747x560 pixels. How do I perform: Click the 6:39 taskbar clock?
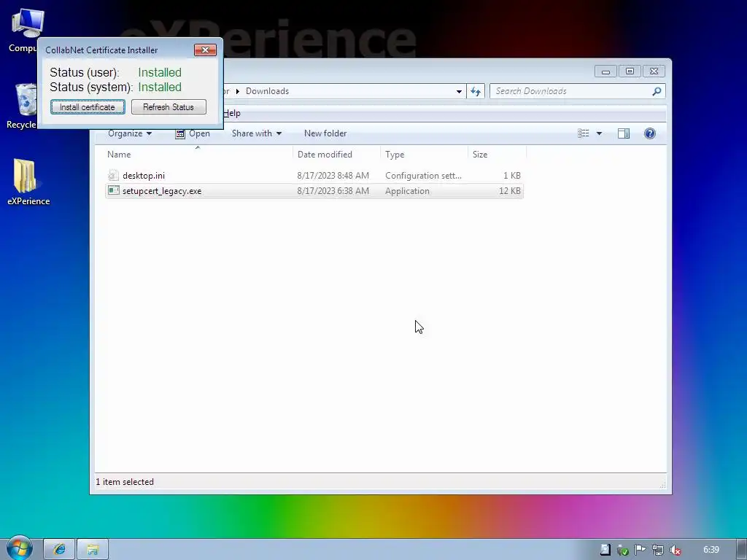[711, 550]
